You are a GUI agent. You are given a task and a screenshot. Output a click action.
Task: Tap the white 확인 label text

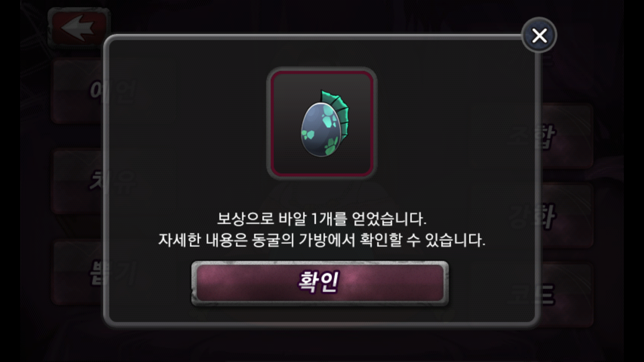pyautogui.click(x=318, y=283)
